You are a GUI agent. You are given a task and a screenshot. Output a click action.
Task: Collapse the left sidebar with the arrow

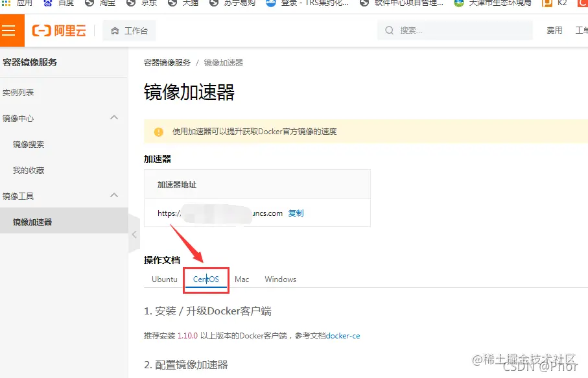(134, 235)
